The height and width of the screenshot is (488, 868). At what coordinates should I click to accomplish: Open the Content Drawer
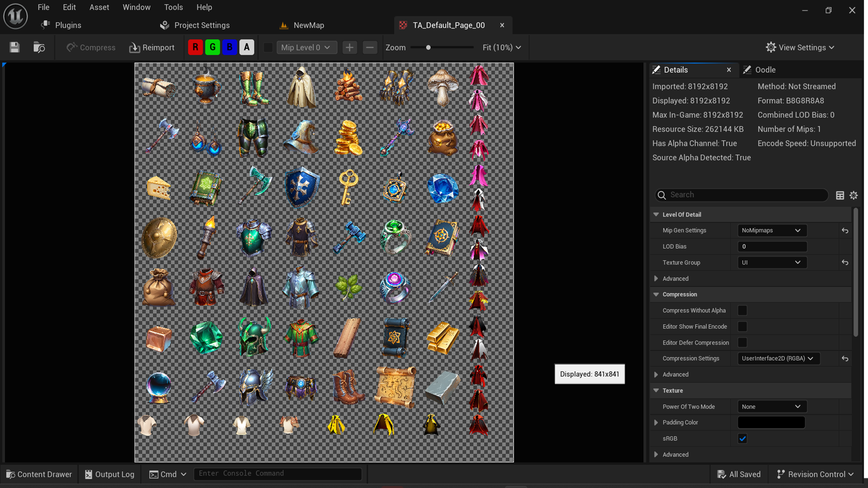[39, 474]
